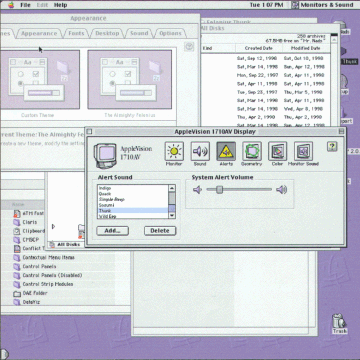Select the Indigo alert sound

point(133,188)
